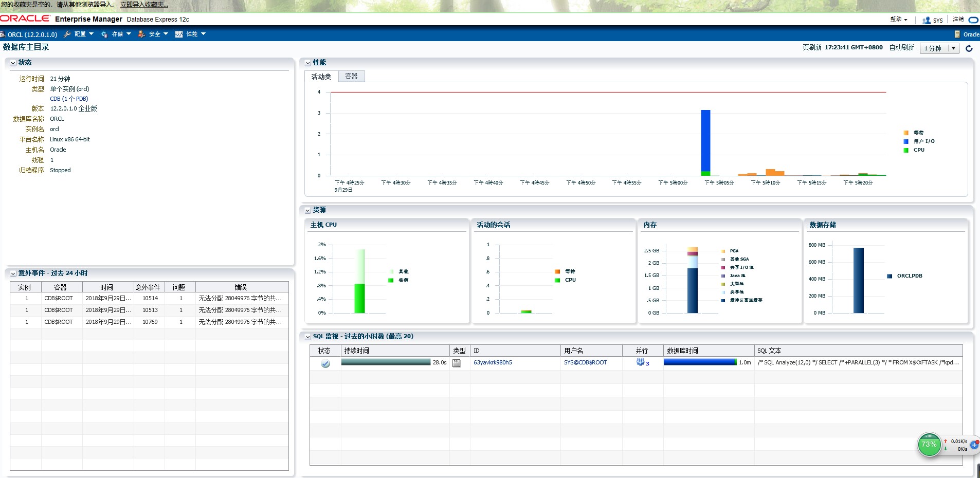Click the 28.0s duration progress bar

pyautogui.click(x=386, y=362)
